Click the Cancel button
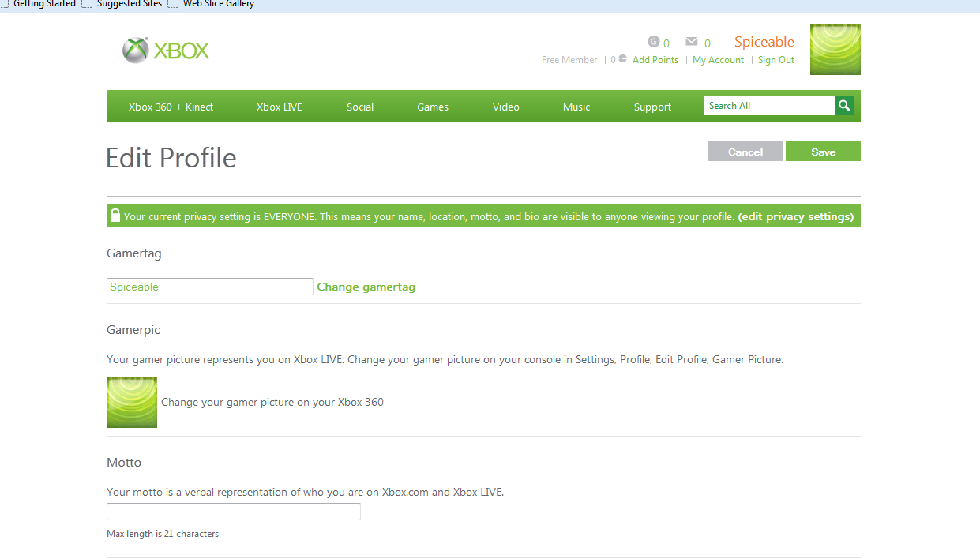The width and height of the screenshot is (980, 559). 745,152
